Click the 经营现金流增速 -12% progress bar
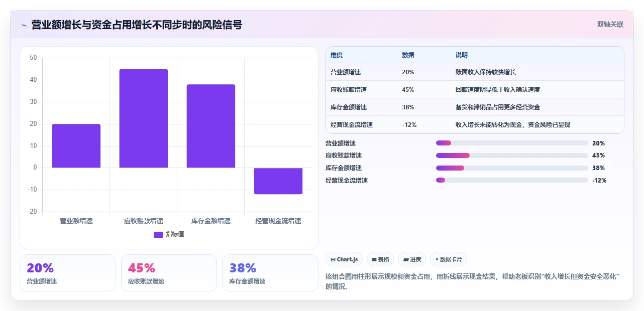644x311 pixels. point(512,180)
